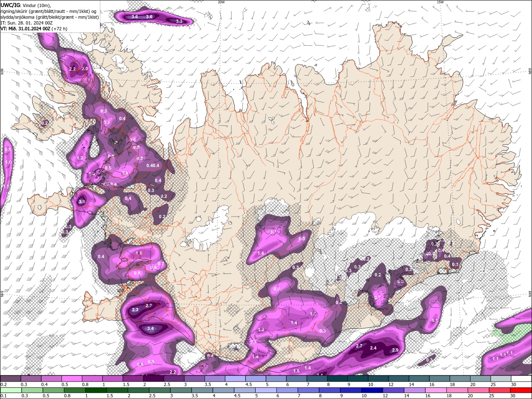The image size is (532, 399).
Task: Select the "2.4" precipitation value on map
Action: [373, 348]
